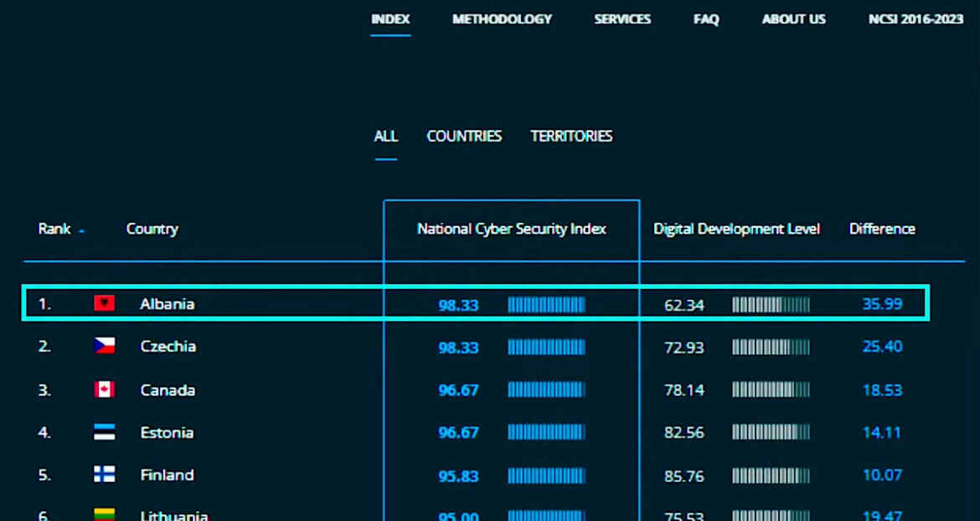Click rank number 3. for Canada
This screenshot has height=521, width=980.
pyautogui.click(x=44, y=390)
